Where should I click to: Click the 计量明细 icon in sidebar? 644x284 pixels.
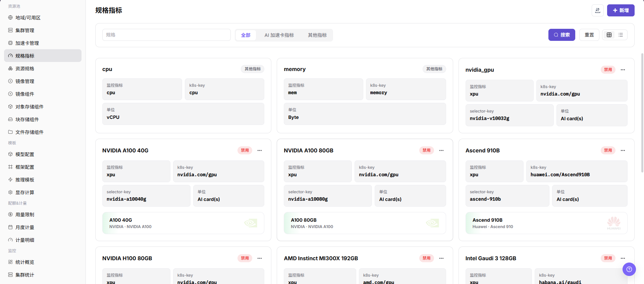10,240
